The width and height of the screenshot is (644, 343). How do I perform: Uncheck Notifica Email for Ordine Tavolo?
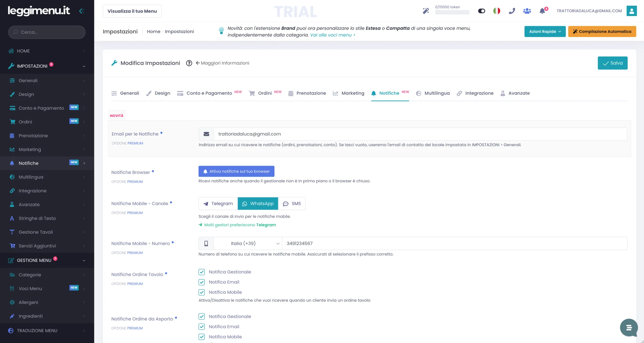(x=202, y=282)
